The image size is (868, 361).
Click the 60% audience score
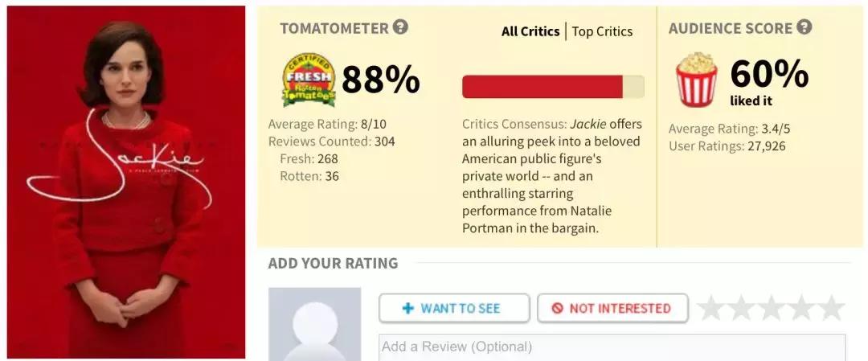[x=769, y=74]
